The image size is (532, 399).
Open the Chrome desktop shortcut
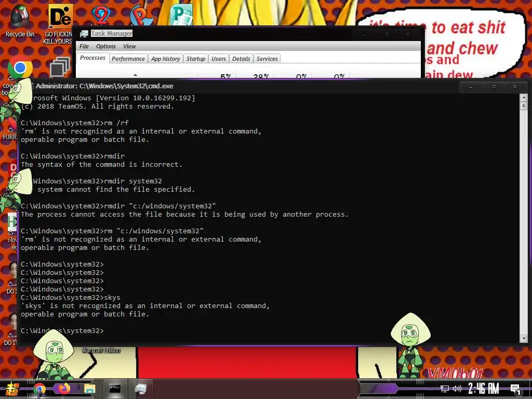coord(20,67)
